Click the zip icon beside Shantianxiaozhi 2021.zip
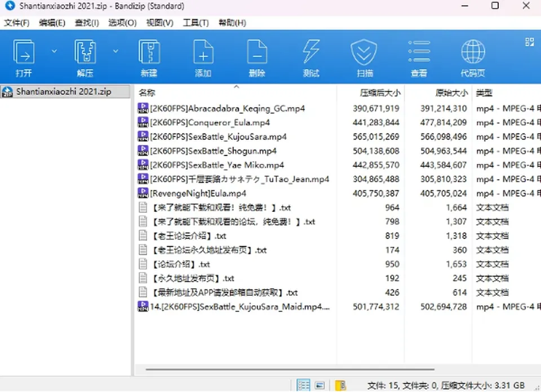 [7, 92]
